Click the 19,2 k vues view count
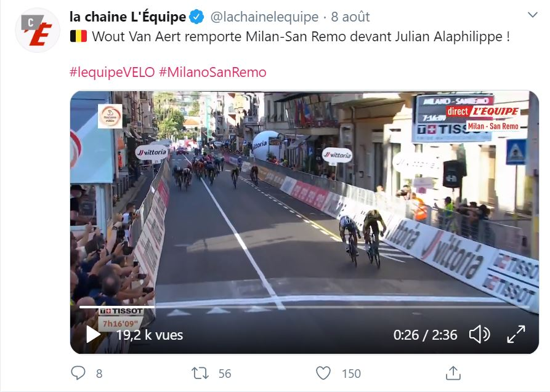 [x=150, y=335]
